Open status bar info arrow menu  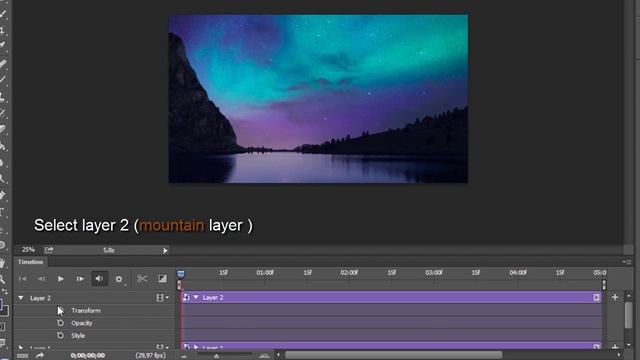click(x=165, y=251)
